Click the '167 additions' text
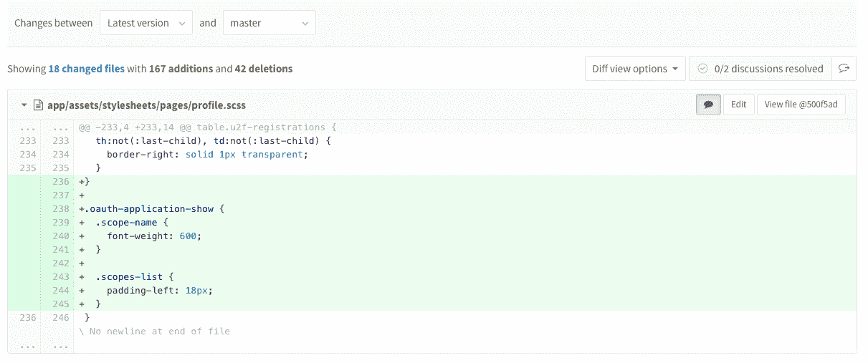Screen dimensions: 868x363 coord(181,69)
